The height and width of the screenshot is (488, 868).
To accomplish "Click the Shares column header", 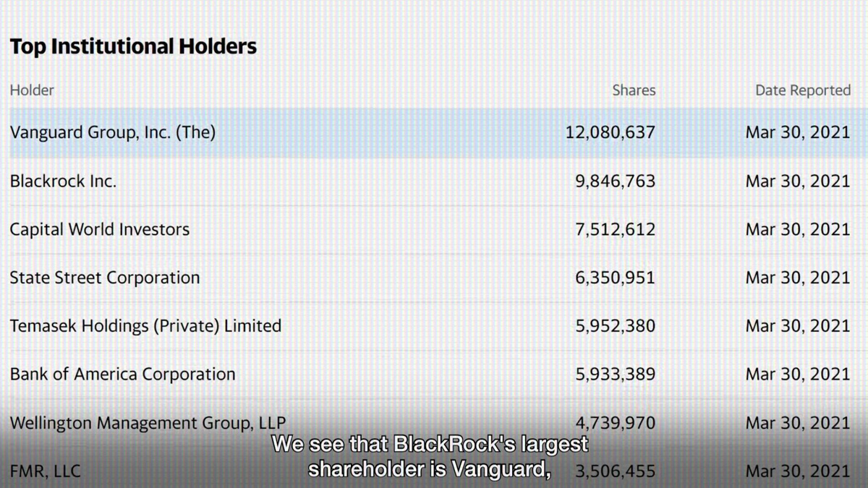I will click(634, 90).
